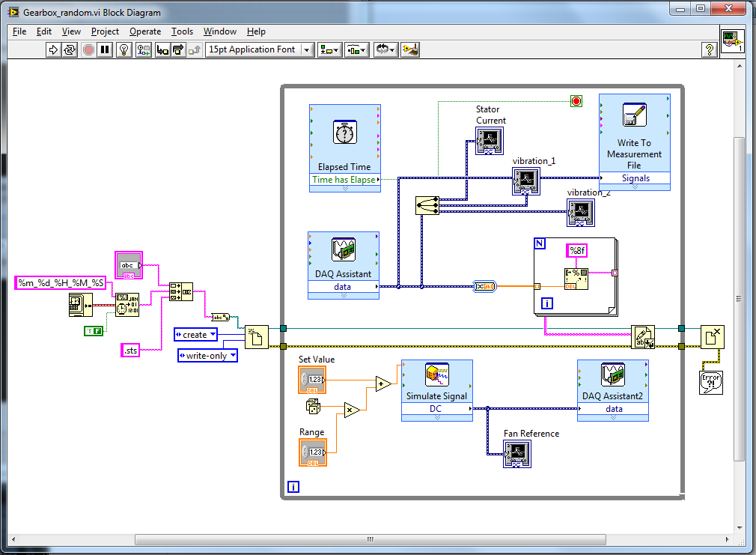Image resolution: width=756 pixels, height=555 pixels.
Task: Click the Fan Reference graph terminal
Action: click(517, 454)
